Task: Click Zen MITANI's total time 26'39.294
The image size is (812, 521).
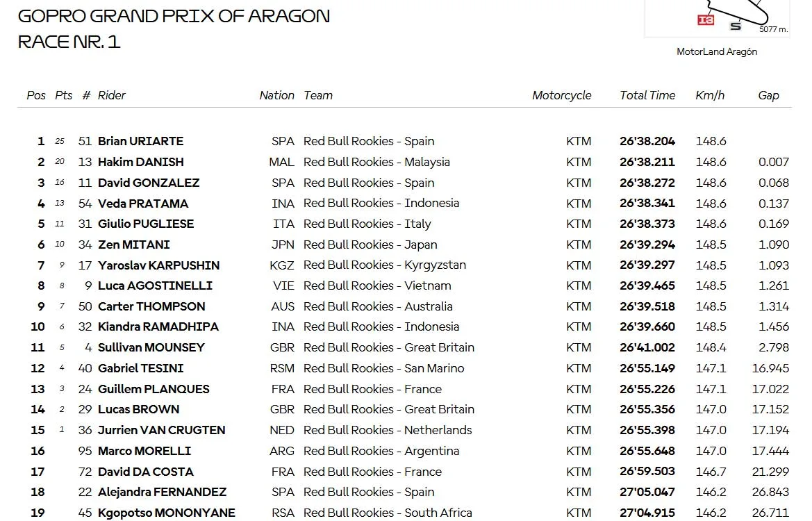Action: point(647,245)
